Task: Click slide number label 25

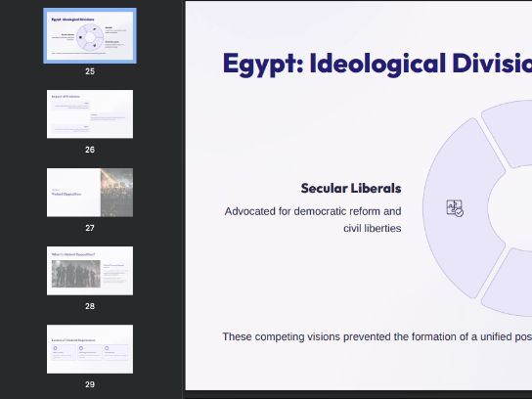Action: click(90, 71)
